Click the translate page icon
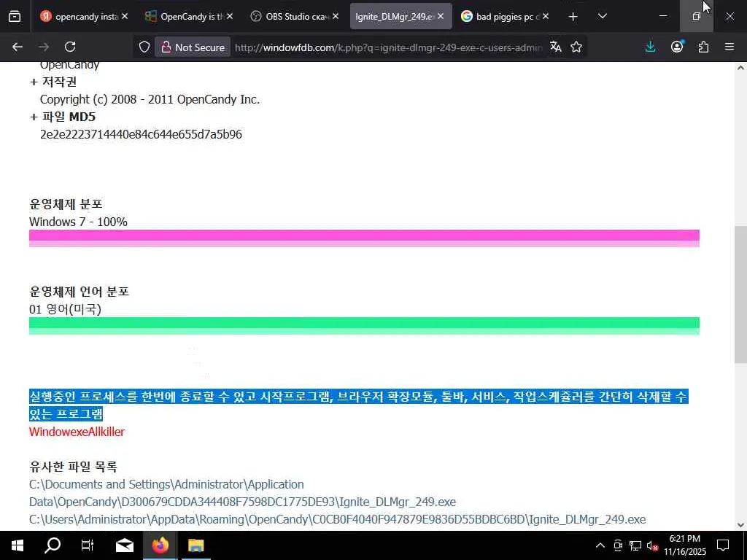 pyautogui.click(x=555, y=47)
